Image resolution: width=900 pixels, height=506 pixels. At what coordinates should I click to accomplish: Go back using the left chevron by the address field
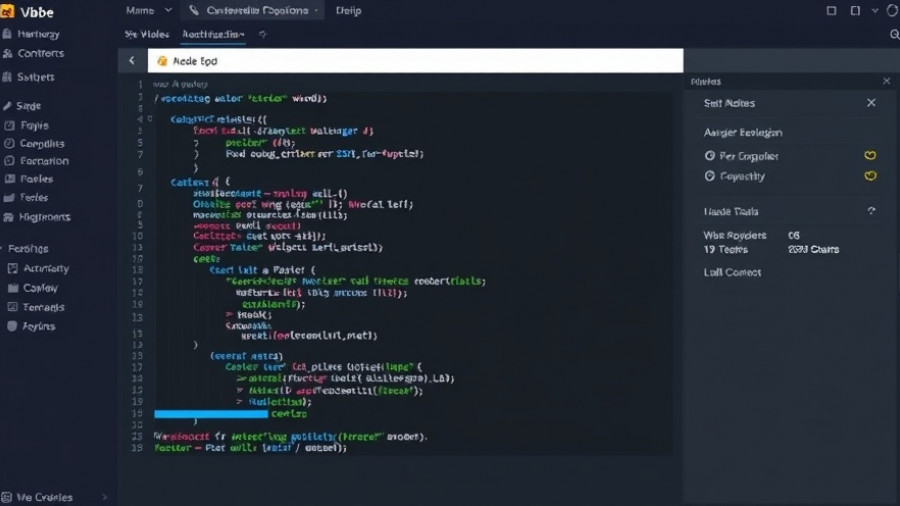pos(132,61)
